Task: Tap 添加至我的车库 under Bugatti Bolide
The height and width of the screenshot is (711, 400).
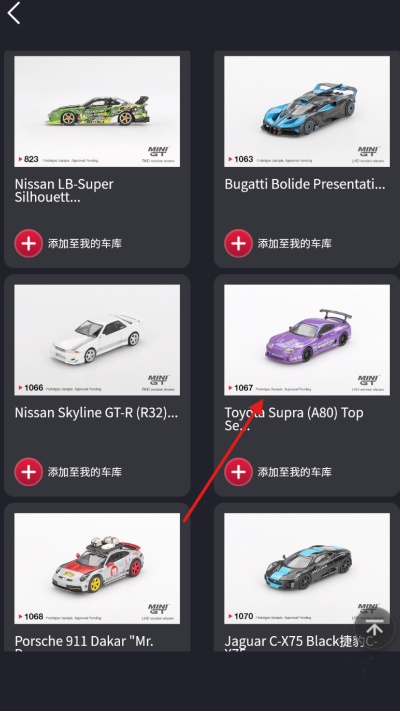Action: [x=295, y=243]
